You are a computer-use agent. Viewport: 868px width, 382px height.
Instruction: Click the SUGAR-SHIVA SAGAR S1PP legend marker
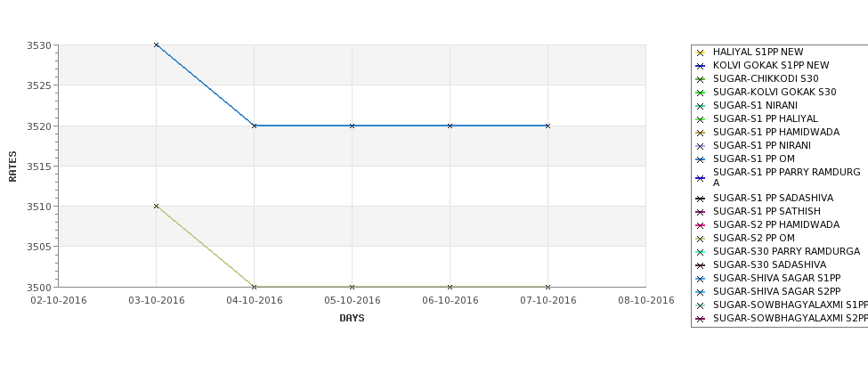(x=700, y=279)
